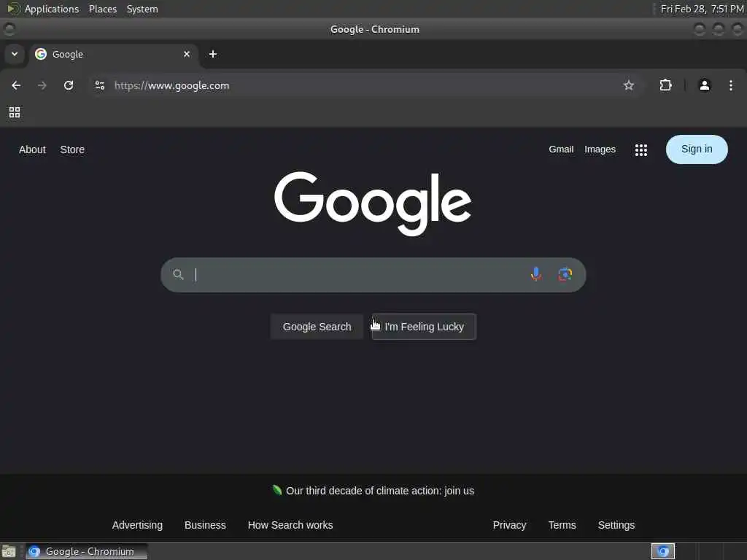Open the System menu
Image resolution: width=747 pixels, height=560 pixels.
pos(142,9)
